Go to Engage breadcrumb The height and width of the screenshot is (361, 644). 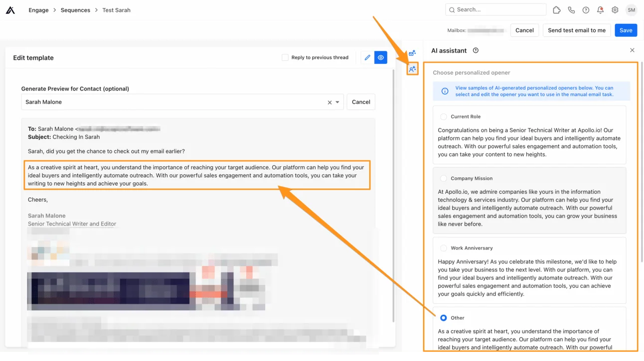38,10
